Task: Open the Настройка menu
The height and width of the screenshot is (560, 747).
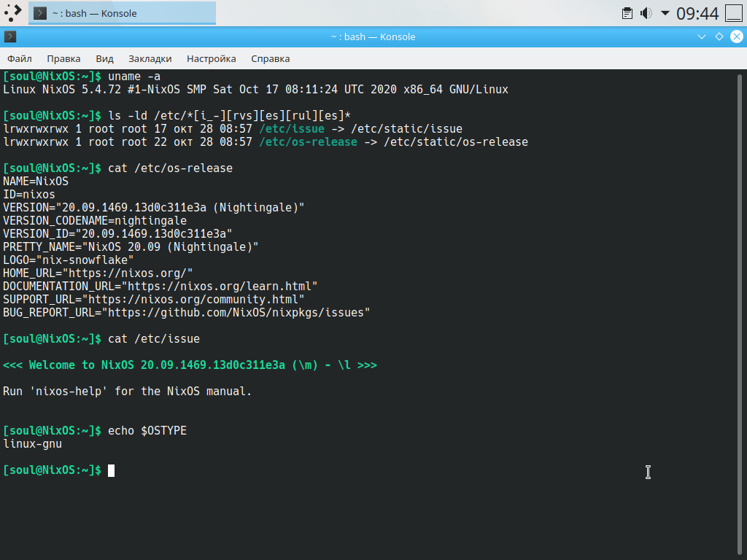Action: pos(211,58)
